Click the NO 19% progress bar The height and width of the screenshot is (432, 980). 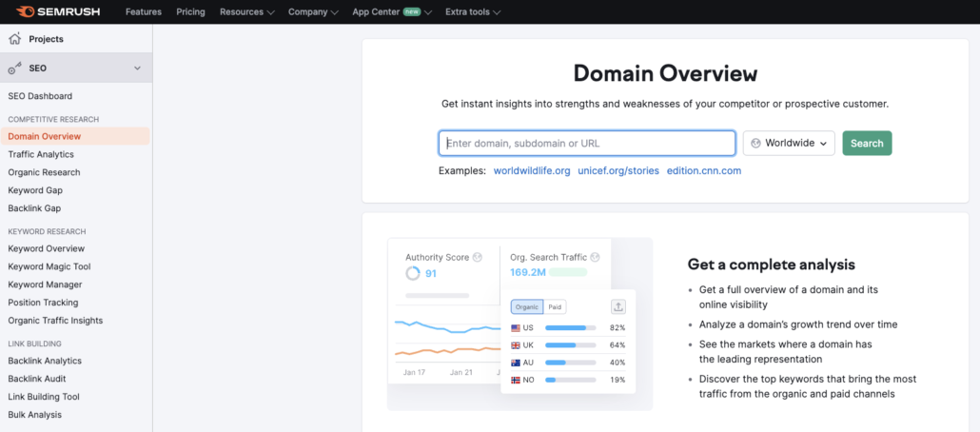570,380
